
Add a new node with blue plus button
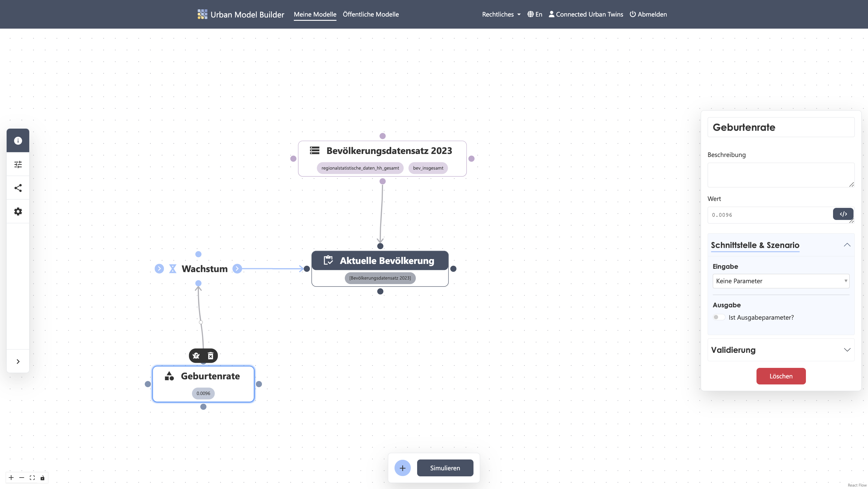[403, 468]
